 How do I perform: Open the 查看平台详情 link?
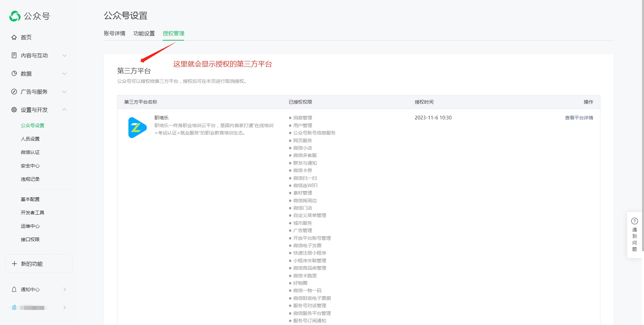[x=579, y=118]
